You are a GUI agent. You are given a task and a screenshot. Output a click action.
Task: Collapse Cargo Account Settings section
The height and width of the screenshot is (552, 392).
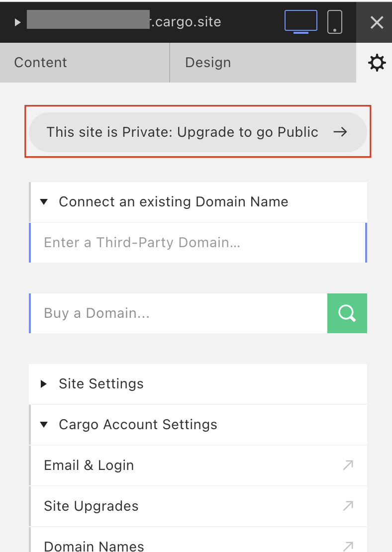[44, 425]
